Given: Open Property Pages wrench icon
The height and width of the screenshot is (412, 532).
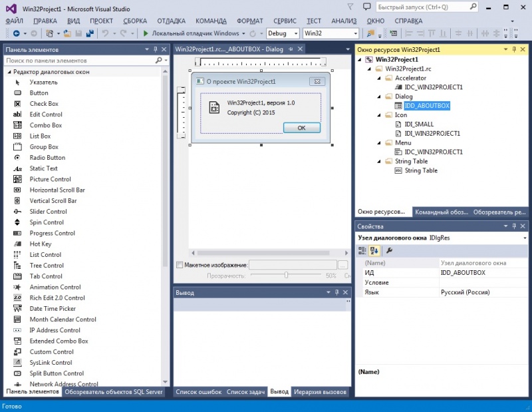Looking at the screenshot, I should (x=389, y=251).
